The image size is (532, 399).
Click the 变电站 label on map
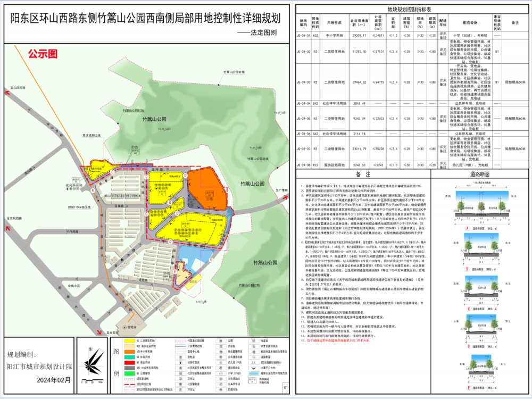tap(131, 327)
